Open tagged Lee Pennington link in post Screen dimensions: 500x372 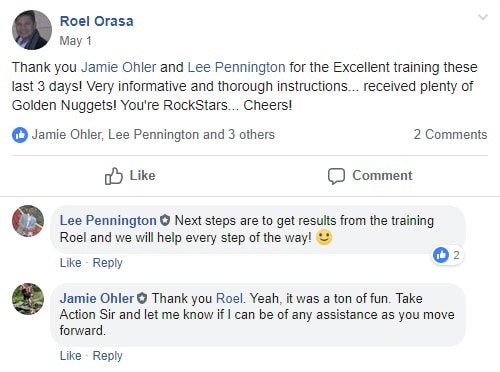coord(236,67)
